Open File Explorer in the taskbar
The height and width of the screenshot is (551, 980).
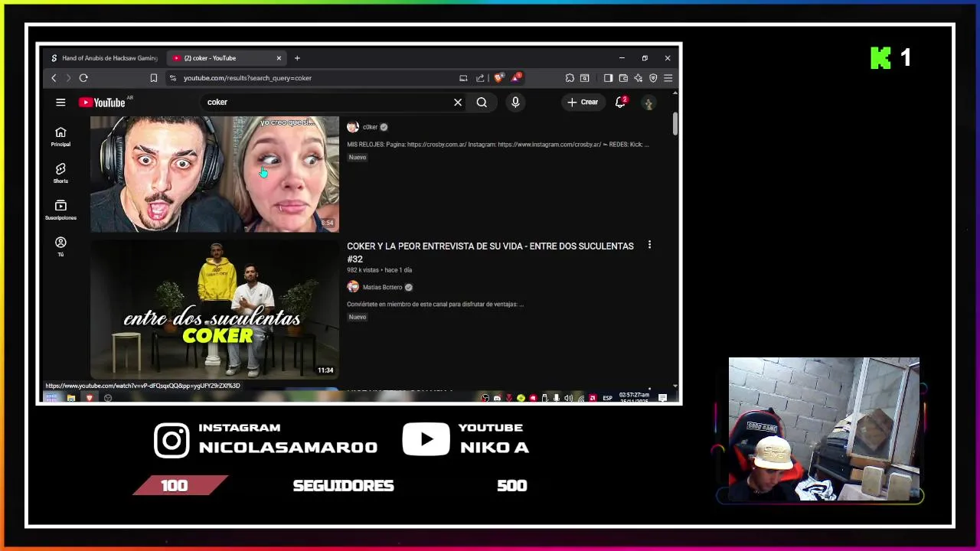(70, 398)
